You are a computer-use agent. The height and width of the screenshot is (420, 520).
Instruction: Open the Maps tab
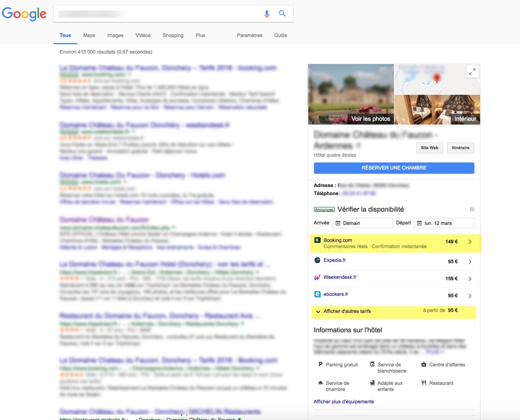click(89, 35)
